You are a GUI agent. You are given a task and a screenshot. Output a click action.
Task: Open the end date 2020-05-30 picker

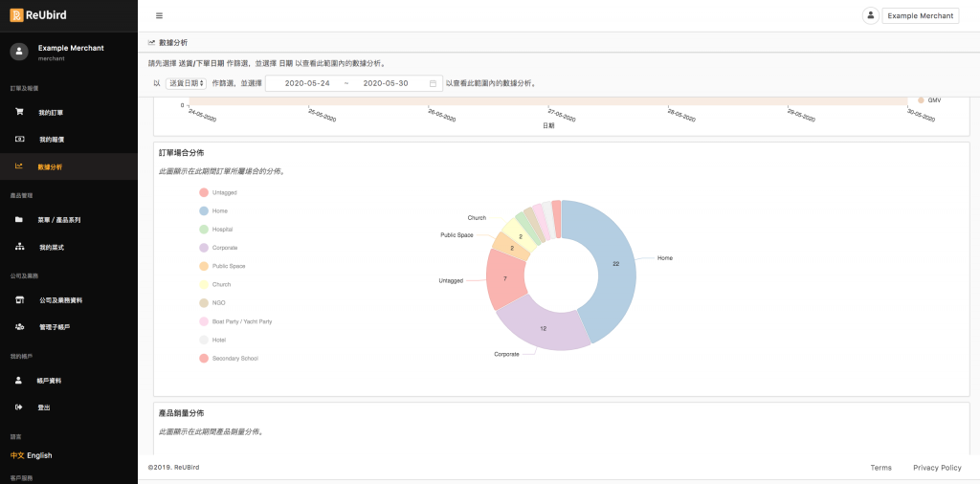(x=385, y=83)
